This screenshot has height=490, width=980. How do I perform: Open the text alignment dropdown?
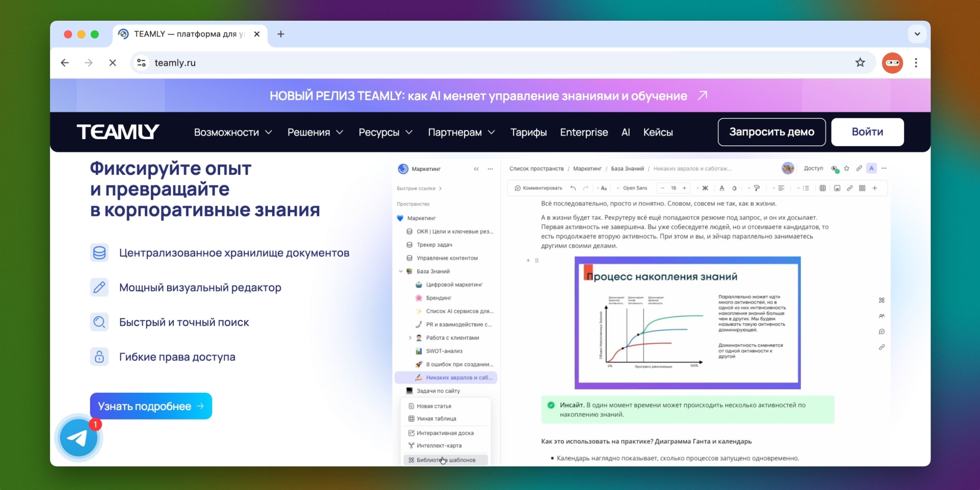[x=779, y=188]
